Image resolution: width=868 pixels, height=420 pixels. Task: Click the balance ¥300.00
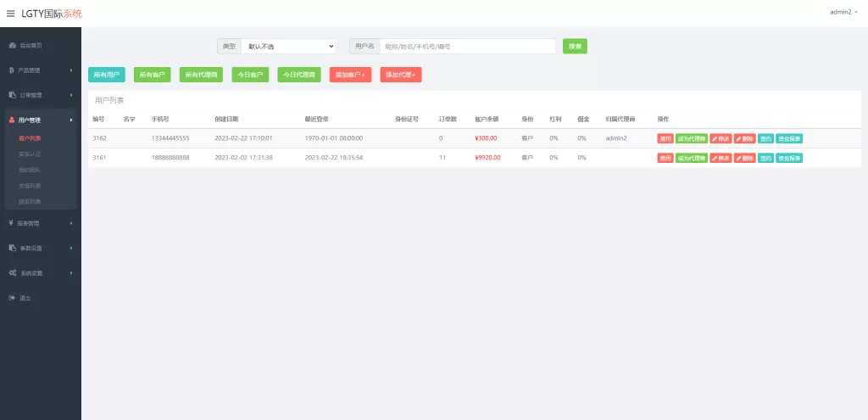(486, 138)
